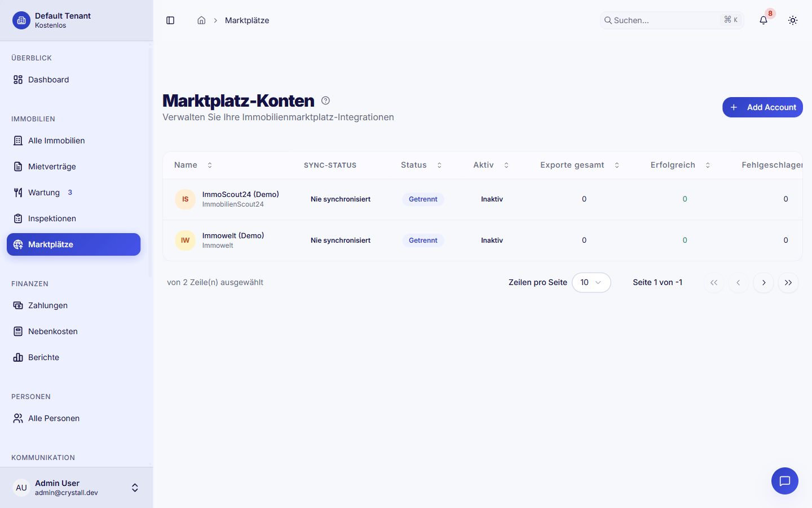The height and width of the screenshot is (508, 812).
Task: Expand the Admin User account menu
Action: coord(76,488)
